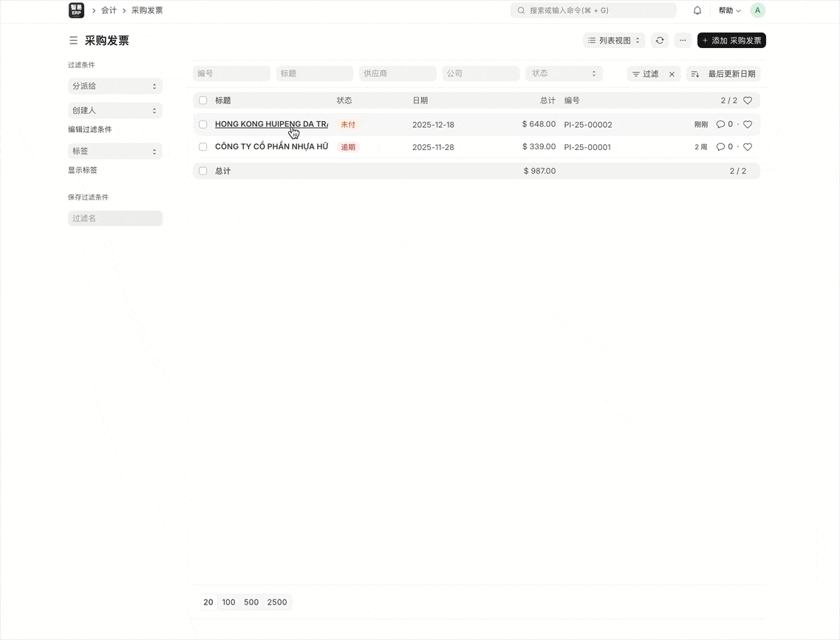Click the notification bell icon

[697, 10]
